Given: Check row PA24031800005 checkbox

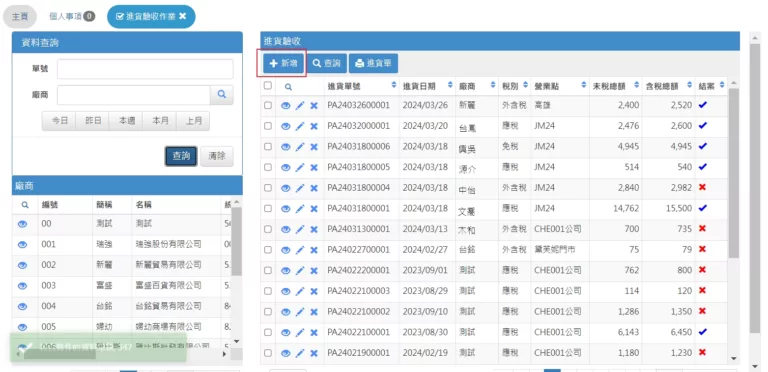Looking at the screenshot, I should coord(267,167).
